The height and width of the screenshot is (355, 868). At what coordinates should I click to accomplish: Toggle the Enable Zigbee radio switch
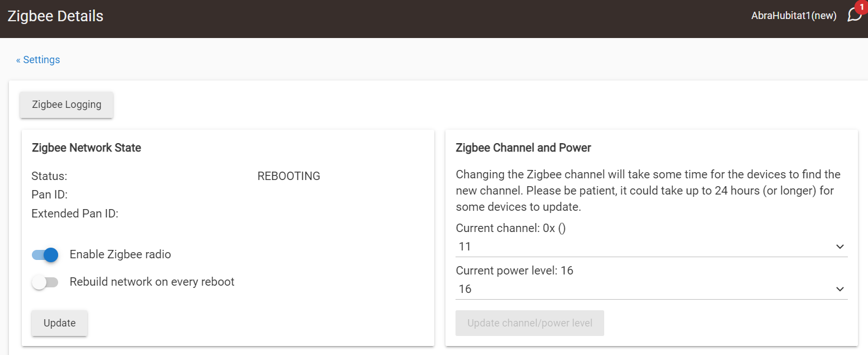[x=45, y=255]
